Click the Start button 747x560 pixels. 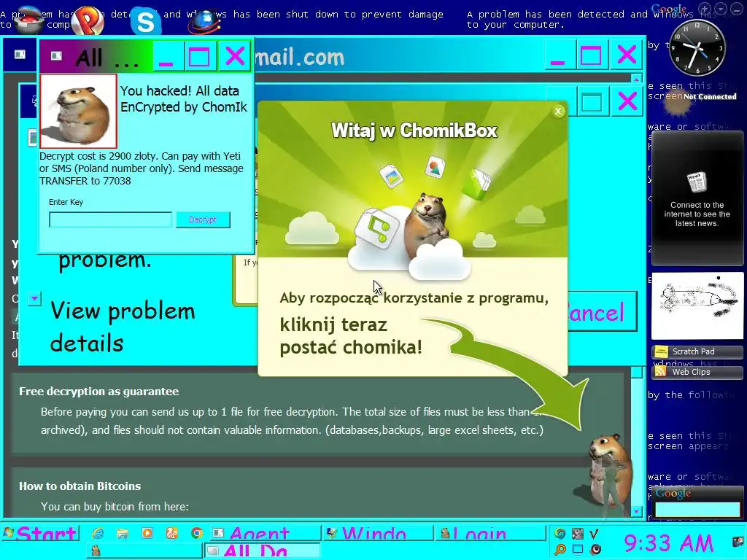[41, 533]
